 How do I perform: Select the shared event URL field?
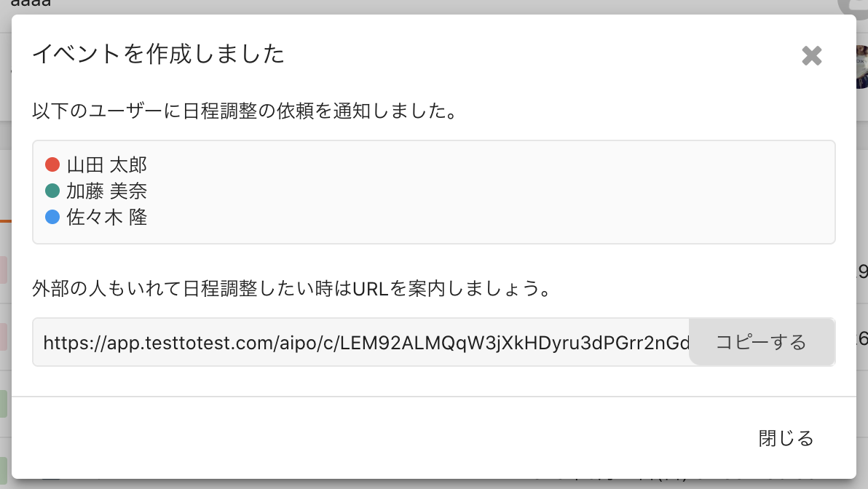361,342
